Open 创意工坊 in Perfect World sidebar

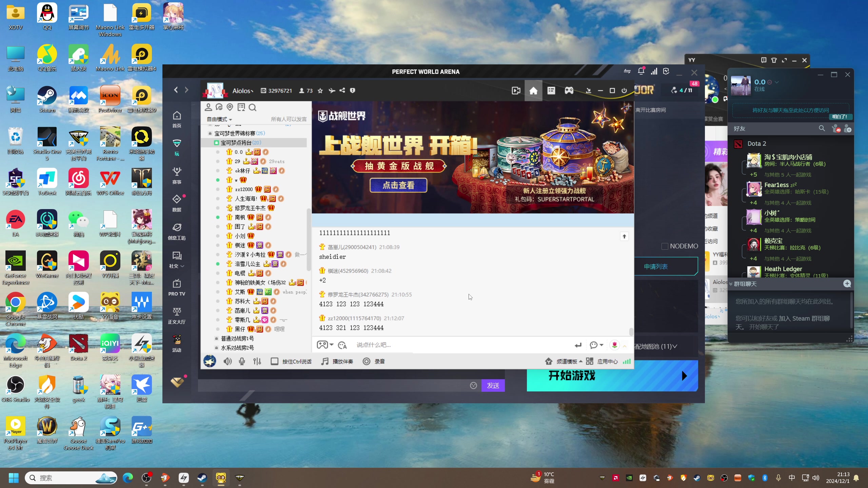(x=177, y=231)
